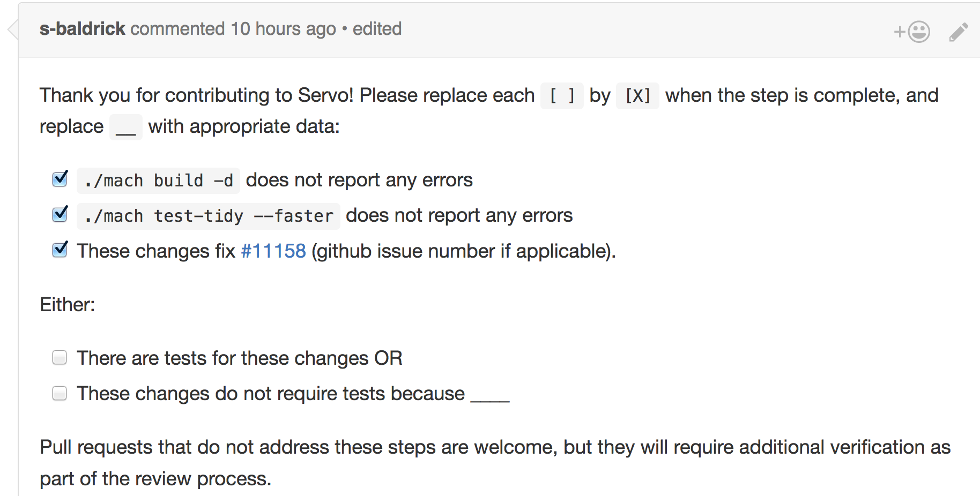
Task: Open s-baldrick's profile from the username
Action: click(x=83, y=29)
